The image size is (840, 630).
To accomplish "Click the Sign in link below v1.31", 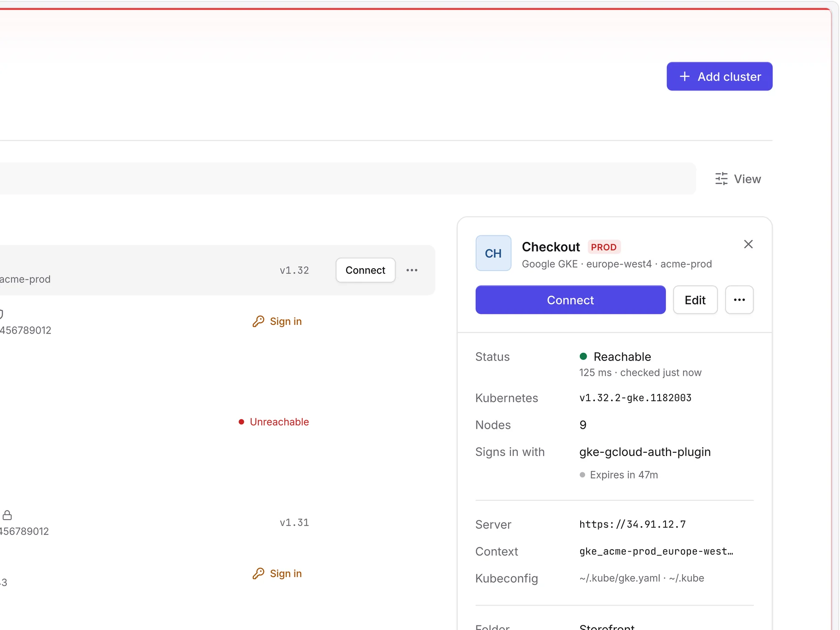I will pos(277,573).
